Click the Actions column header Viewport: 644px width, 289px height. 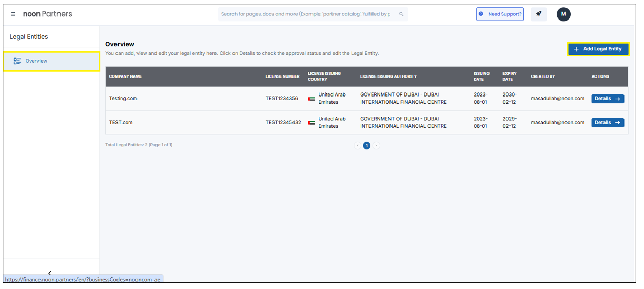600,76
